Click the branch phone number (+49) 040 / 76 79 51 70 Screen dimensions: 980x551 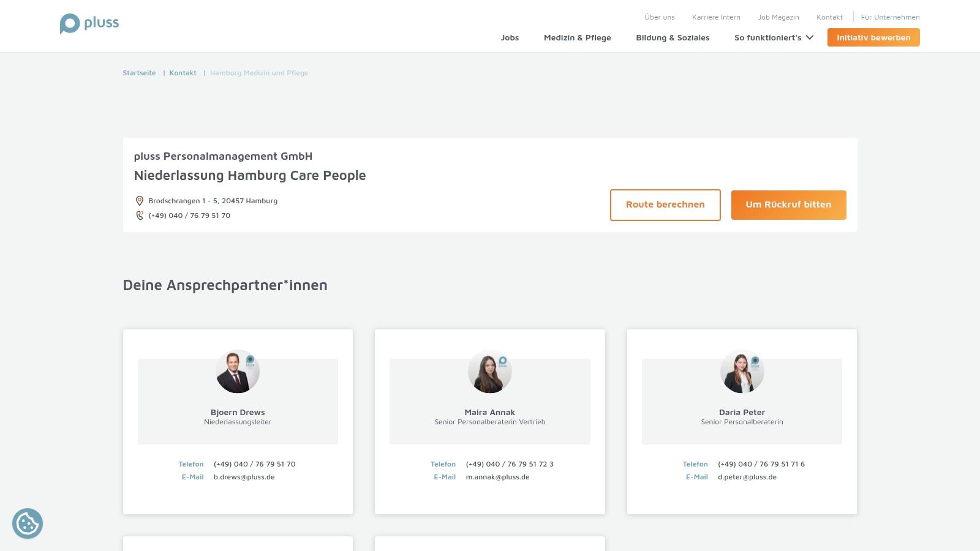tap(189, 216)
